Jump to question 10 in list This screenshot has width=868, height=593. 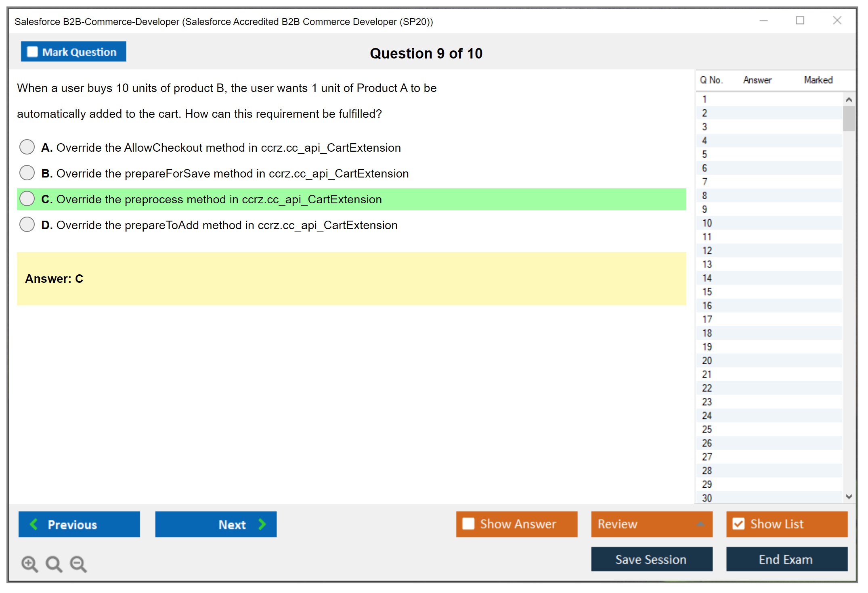(707, 223)
